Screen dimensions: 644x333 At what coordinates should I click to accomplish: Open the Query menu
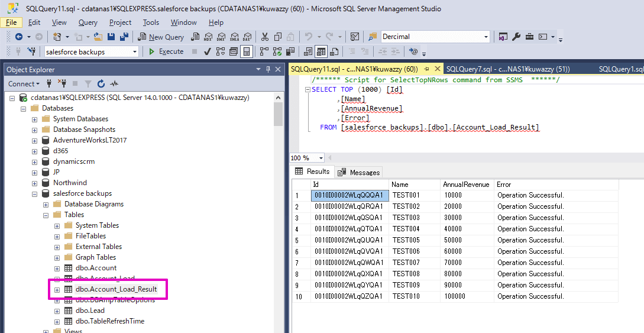[88, 22]
